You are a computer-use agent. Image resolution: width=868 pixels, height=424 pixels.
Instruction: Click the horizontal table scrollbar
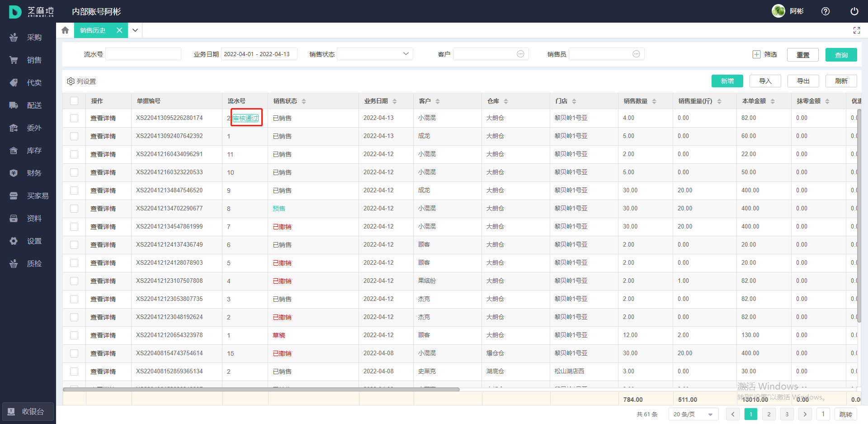click(261, 389)
